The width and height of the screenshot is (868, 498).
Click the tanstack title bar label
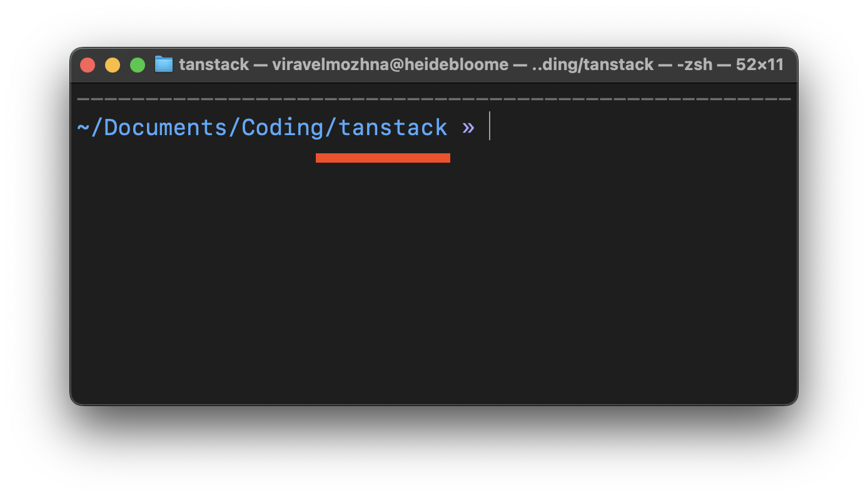213,64
